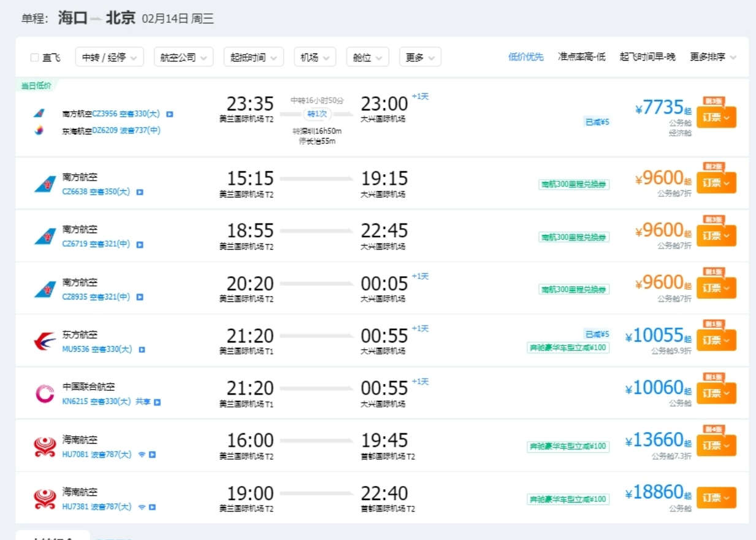
Task: Click the aircraft info icon beside CZ6719
Action: [140, 245]
